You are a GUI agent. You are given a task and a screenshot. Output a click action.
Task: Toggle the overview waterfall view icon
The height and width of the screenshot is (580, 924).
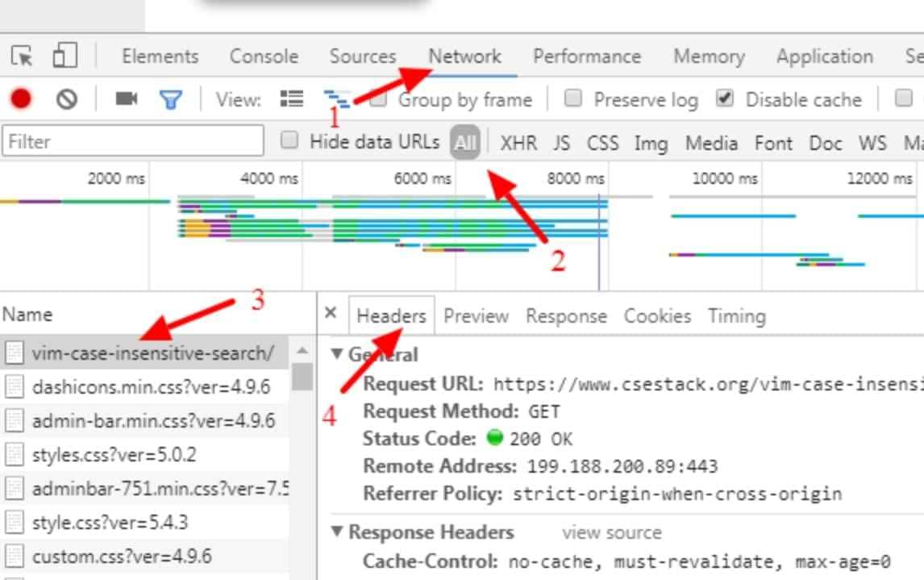(x=337, y=98)
